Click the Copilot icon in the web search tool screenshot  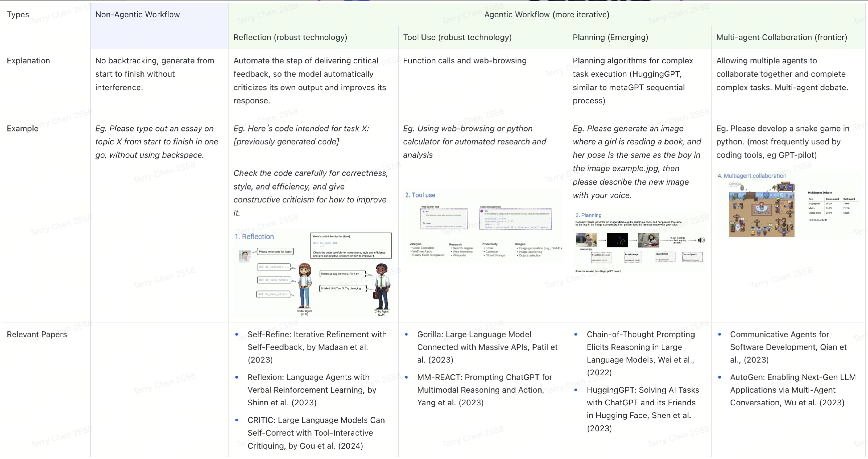(x=424, y=223)
